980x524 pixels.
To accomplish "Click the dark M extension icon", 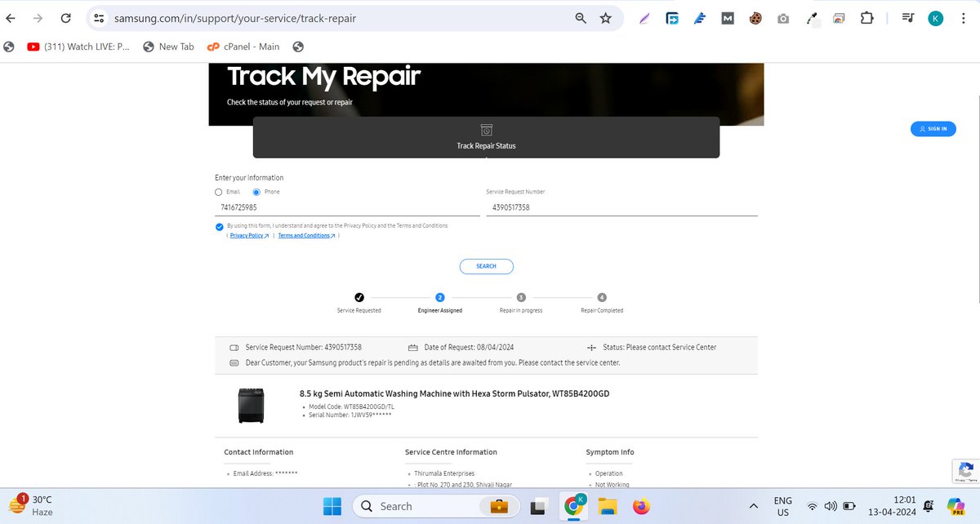I will point(728,18).
